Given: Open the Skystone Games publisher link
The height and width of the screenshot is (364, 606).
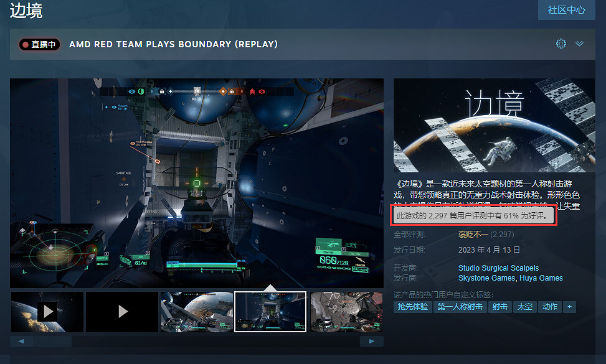Looking at the screenshot, I should coord(486,278).
